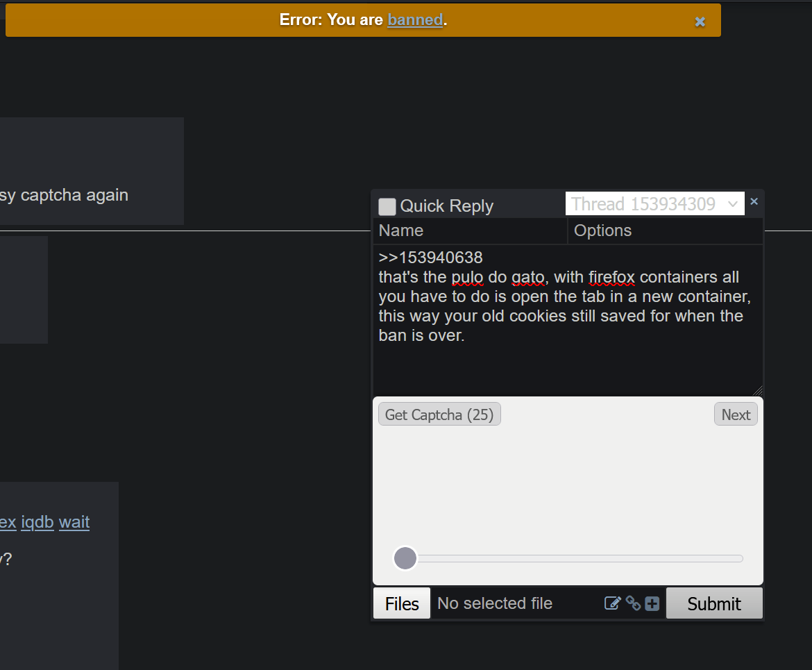The height and width of the screenshot is (670, 812).
Task: Focus the Options input field
Action: [666, 231]
